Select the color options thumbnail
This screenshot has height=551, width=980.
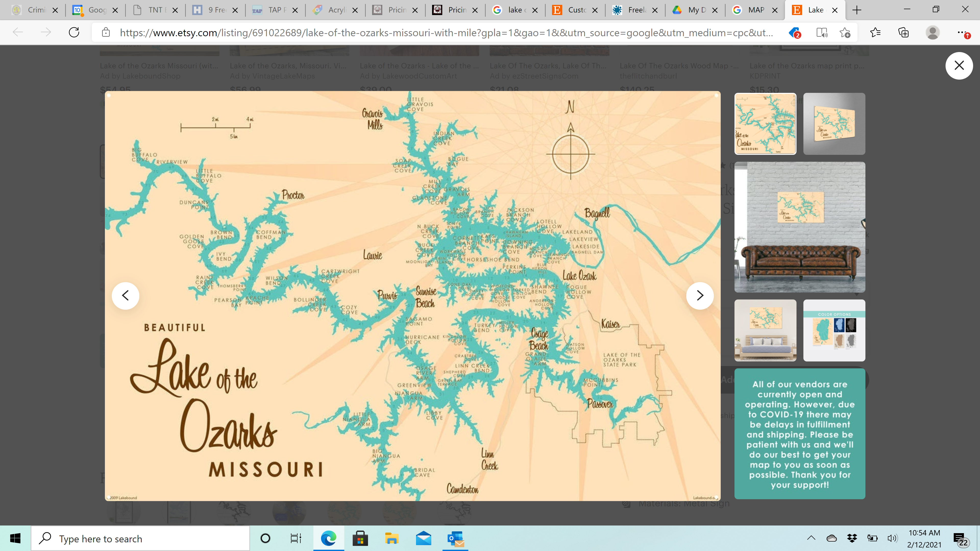pos(834,330)
